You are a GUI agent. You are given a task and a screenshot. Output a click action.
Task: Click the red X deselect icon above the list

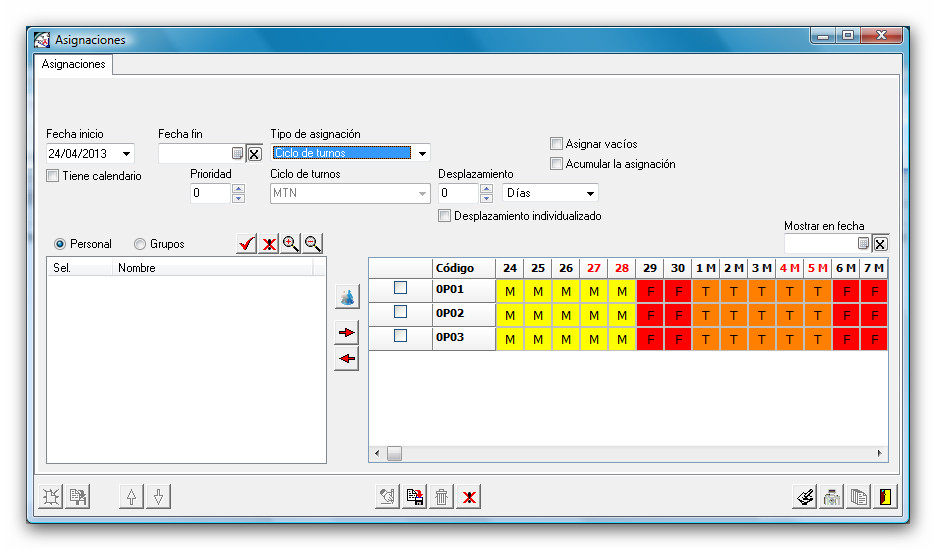coord(269,244)
